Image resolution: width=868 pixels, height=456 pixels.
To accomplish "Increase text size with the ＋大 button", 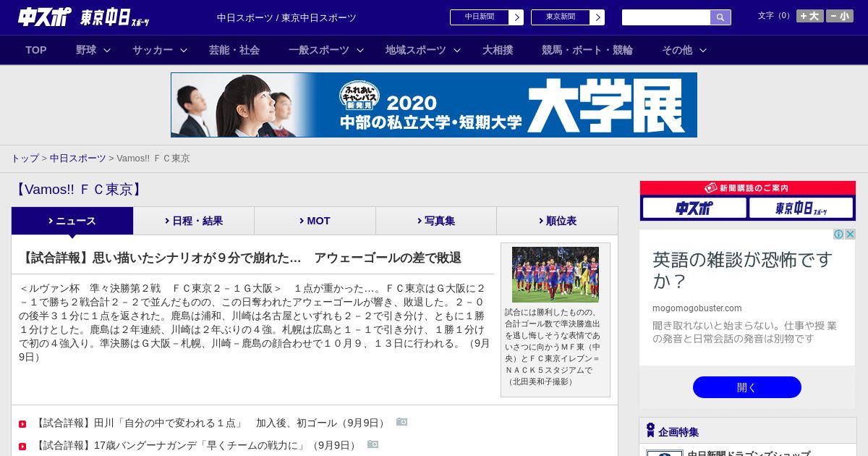I will coord(810,16).
